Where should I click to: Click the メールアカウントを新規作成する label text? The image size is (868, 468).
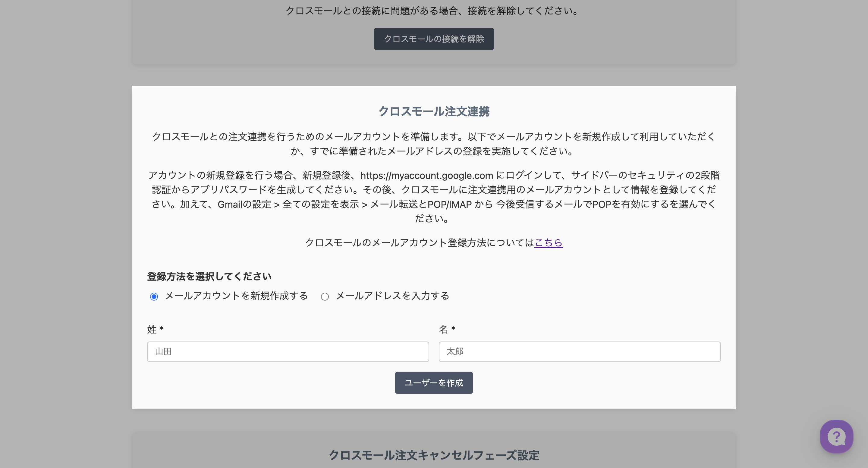236,296
